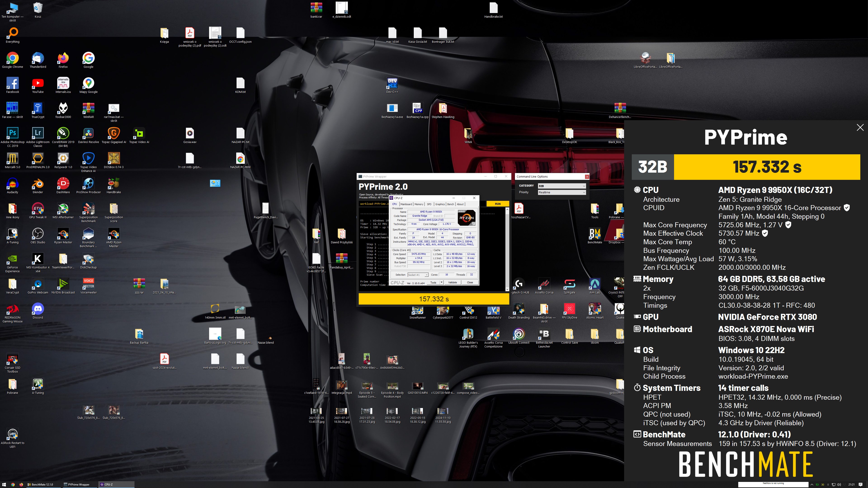This screenshot has width=868, height=488.
Task: Open the taskbar notification center icon
Action: point(861,485)
